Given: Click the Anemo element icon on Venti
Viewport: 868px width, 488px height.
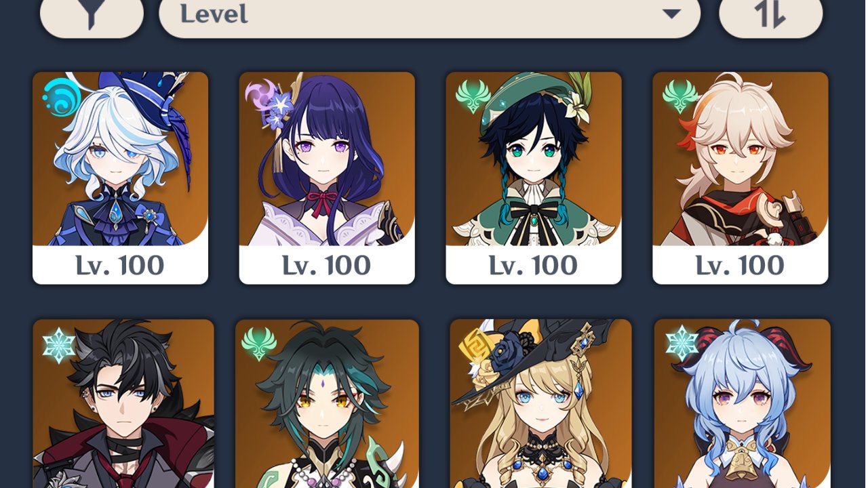Looking at the screenshot, I should pos(473,98).
